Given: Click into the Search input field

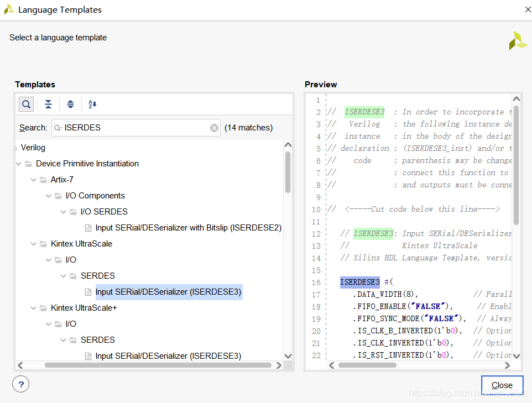Looking at the screenshot, I should coord(135,128).
